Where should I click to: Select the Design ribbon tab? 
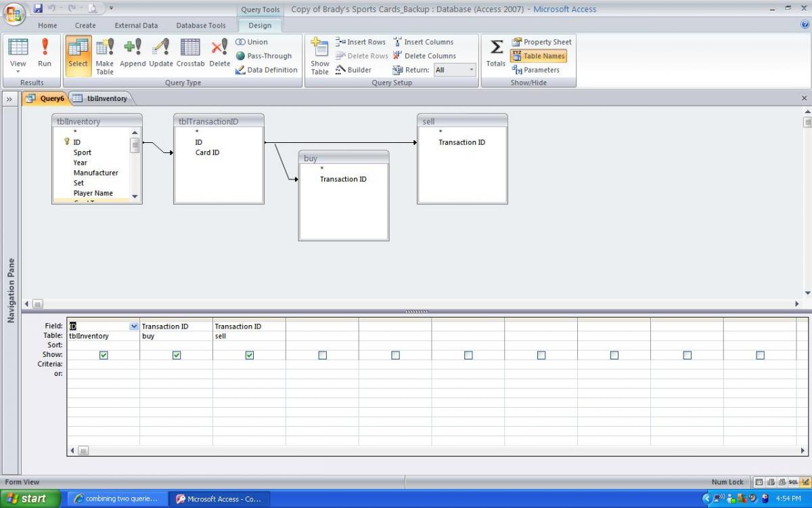pyautogui.click(x=260, y=25)
